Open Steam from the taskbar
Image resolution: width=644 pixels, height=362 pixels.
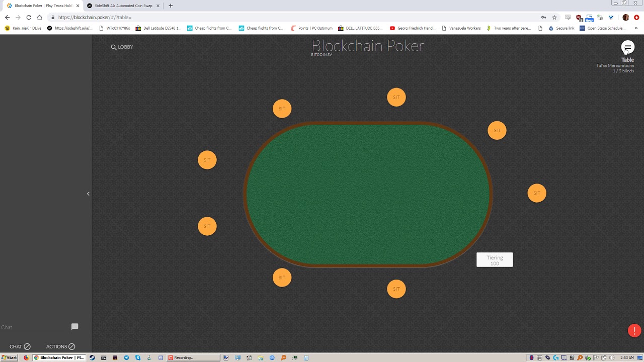92,357
